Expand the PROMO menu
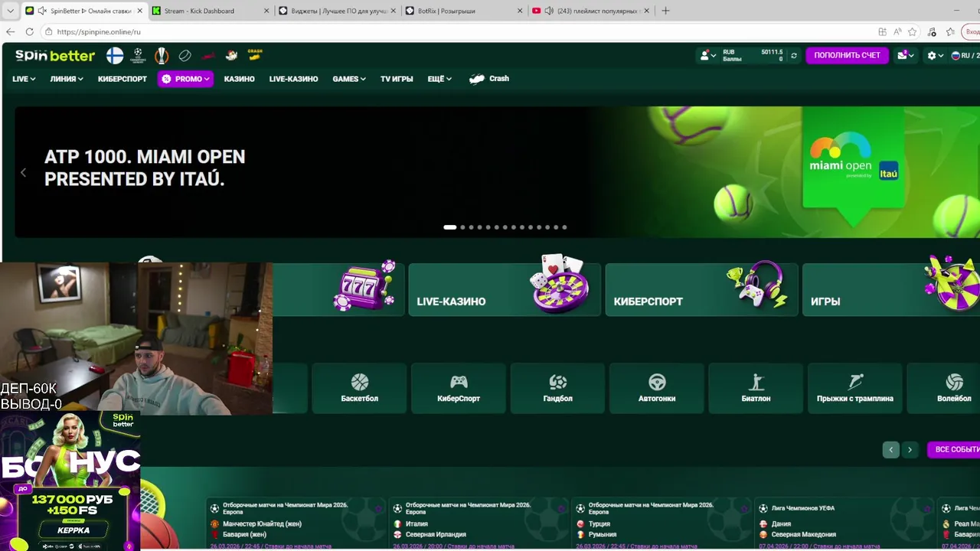The width and height of the screenshot is (980, 551). tap(185, 79)
